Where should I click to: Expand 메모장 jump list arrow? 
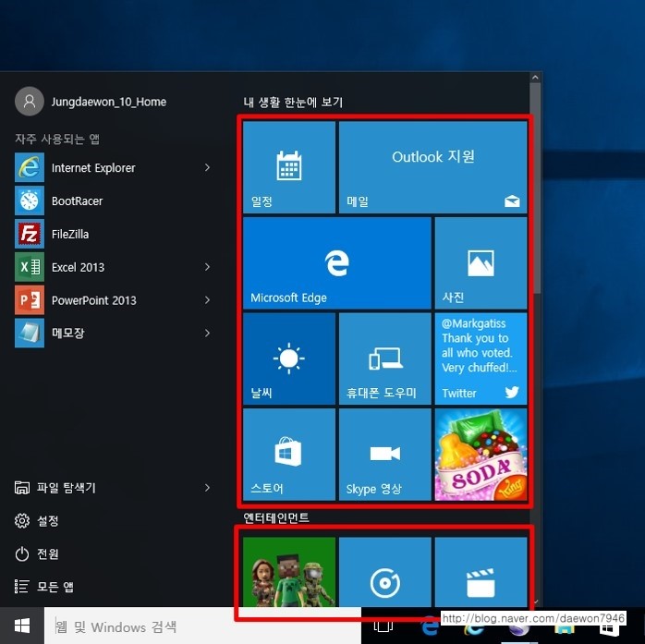(207, 333)
